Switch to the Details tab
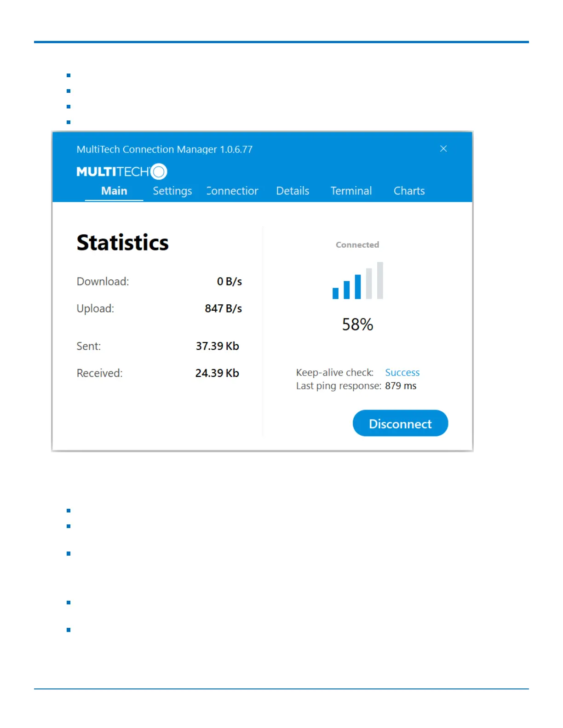Viewport: 563px width, 728px height. pos(293,191)
